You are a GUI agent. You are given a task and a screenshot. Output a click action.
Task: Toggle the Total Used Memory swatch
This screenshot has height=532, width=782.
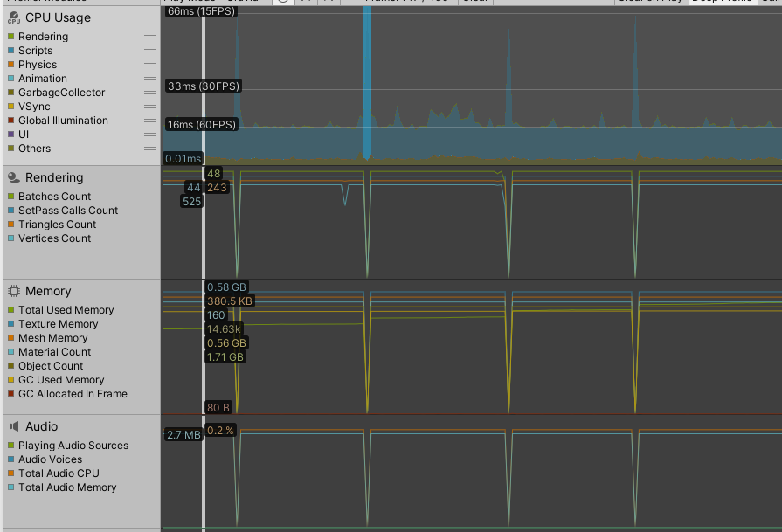click(x=10, y=309)
